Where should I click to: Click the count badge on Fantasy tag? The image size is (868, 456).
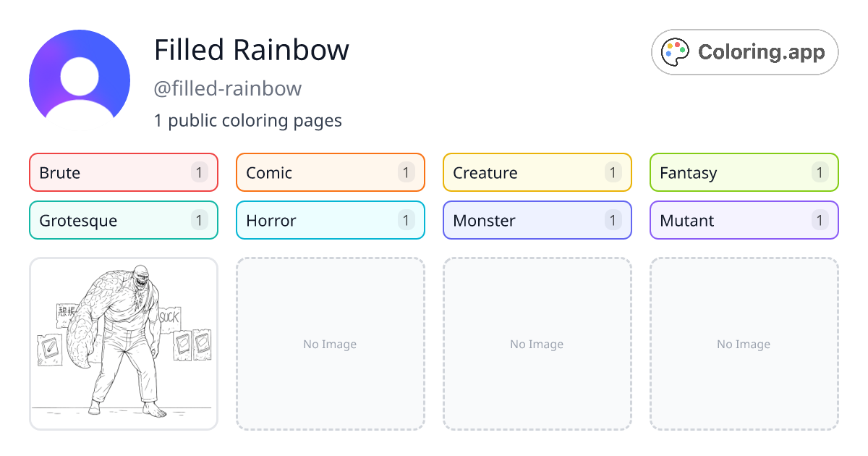tap(820, 172)
